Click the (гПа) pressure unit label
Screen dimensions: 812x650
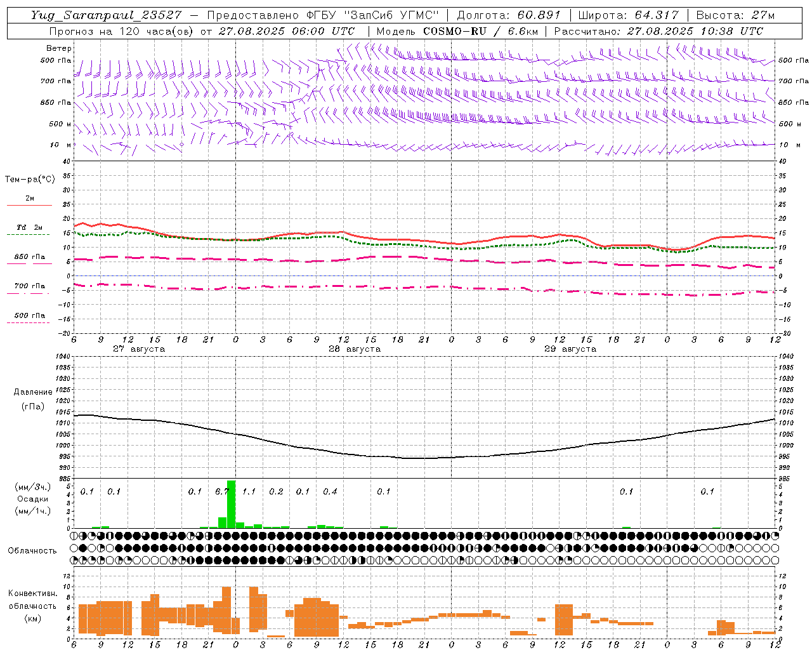33,406
